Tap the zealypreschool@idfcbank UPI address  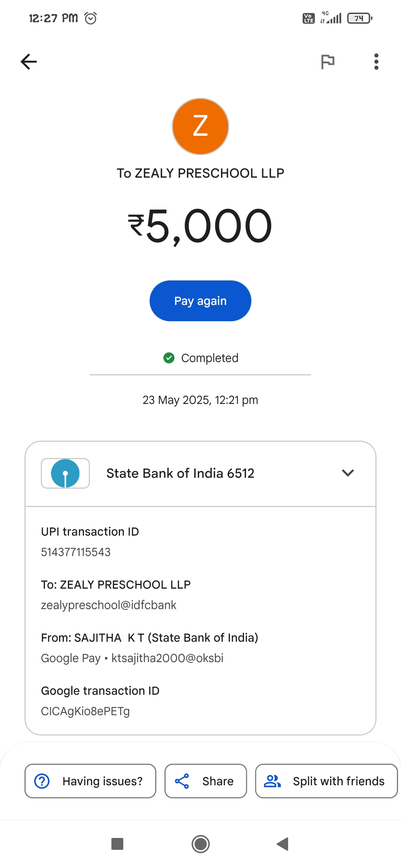point(108,605)
